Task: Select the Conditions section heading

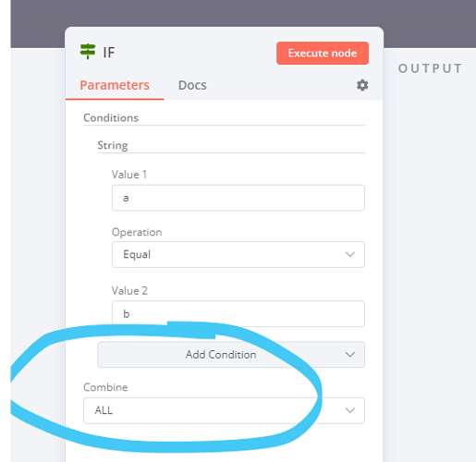Action: click(x=111, y=118)
